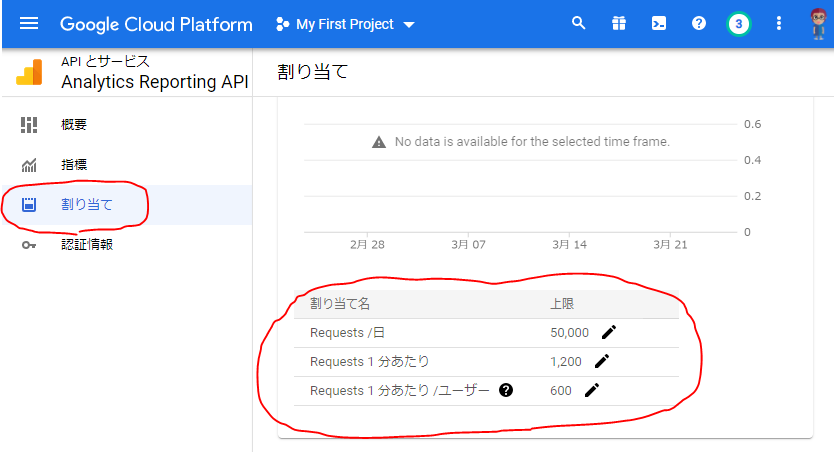Click the warning triangle icon in chart
The width and height of the screenshot is (834, 452).
(379, 142)
